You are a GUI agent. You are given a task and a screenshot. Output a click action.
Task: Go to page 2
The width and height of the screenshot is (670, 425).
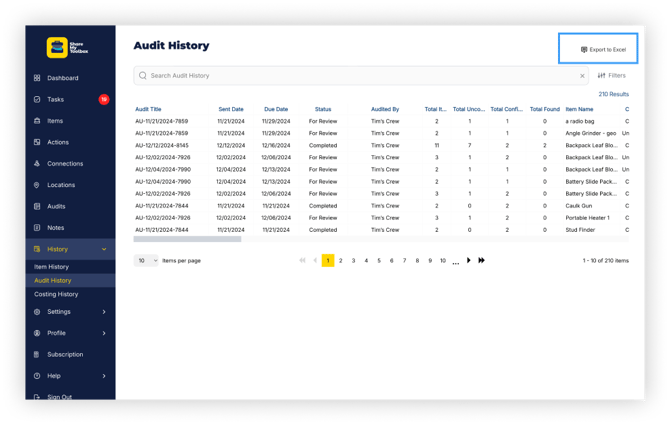point(341,261)
